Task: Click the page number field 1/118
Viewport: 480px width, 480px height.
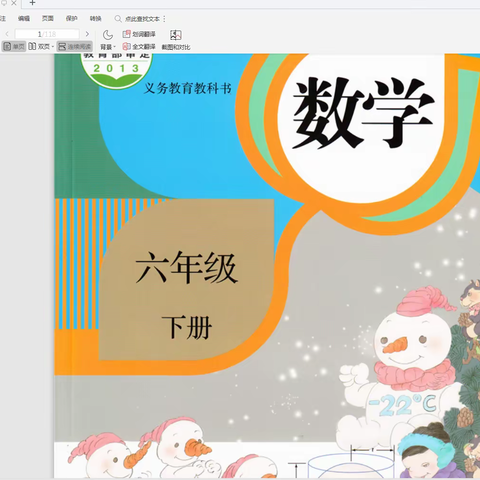Action: [47, 34]
